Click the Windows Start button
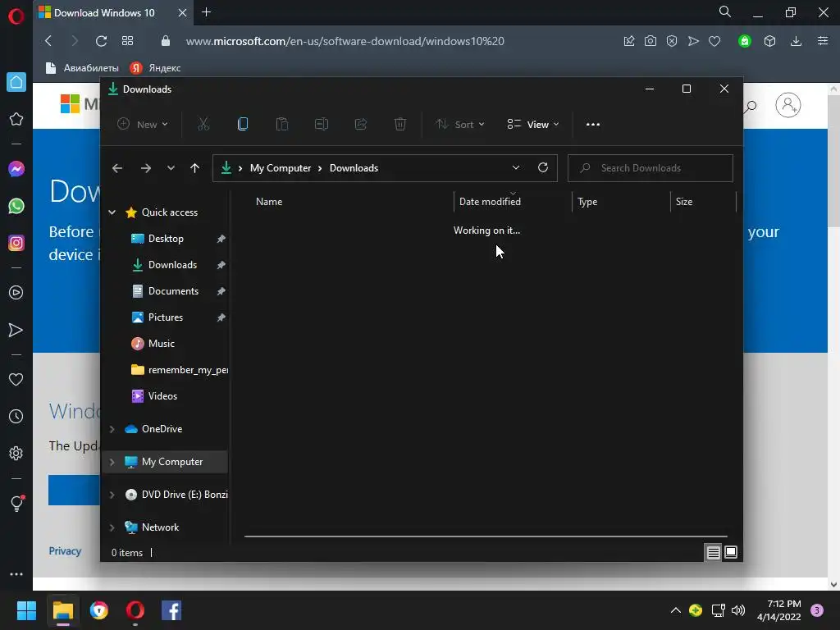 click(x=26, y=610)
